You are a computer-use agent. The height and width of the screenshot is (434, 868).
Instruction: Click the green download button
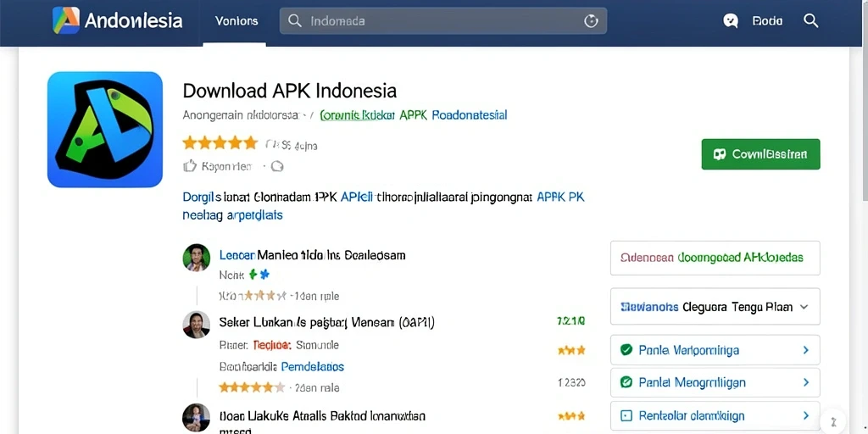pos(760,154)
